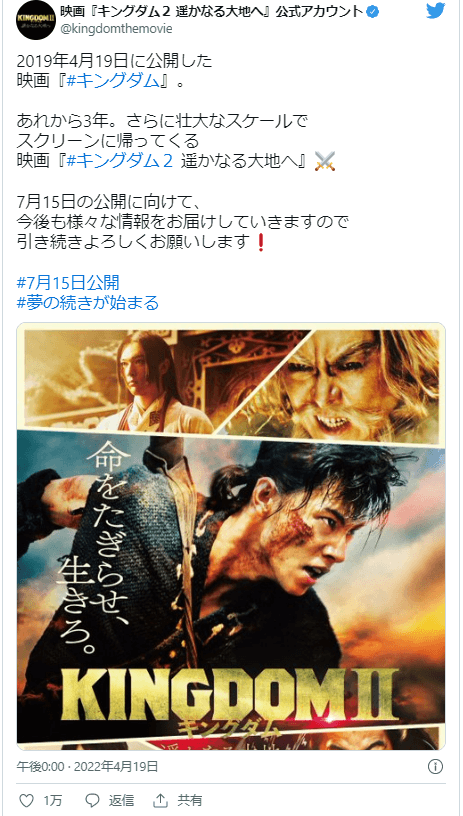This screenshot has height=816, width=463.
Task: Click the Twitter bird logo
Action: point(435,10)
